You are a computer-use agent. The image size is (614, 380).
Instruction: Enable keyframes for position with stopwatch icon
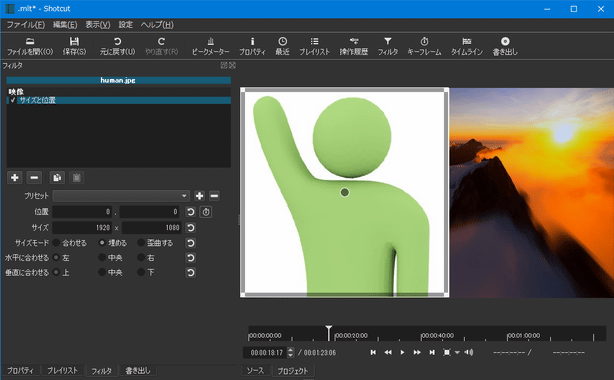pyautogui.click(x=206, y=212)
